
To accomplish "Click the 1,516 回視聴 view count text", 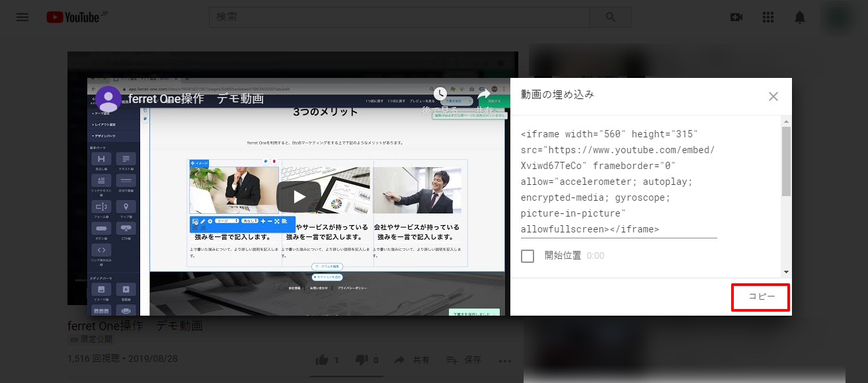I will [x=95, y=359].
